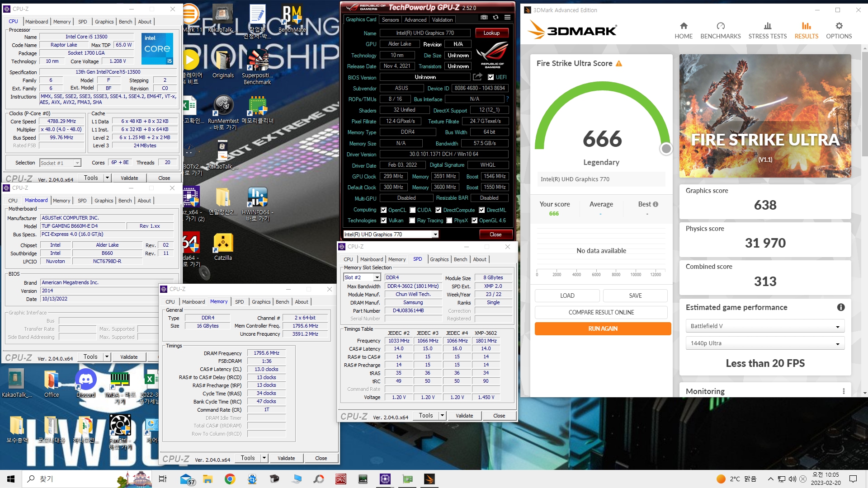This screenshot has height=488, width=868.
Task: Open the RunMemtest desktop shortcut
Action: [x=223, y=113]
